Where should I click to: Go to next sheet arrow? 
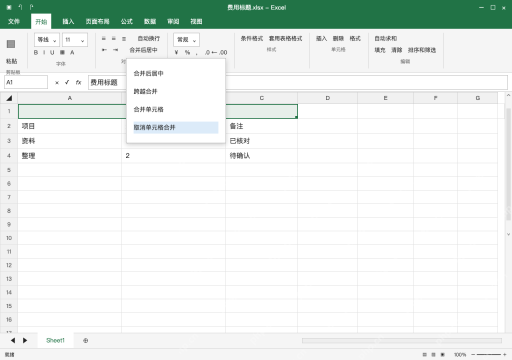25,340
